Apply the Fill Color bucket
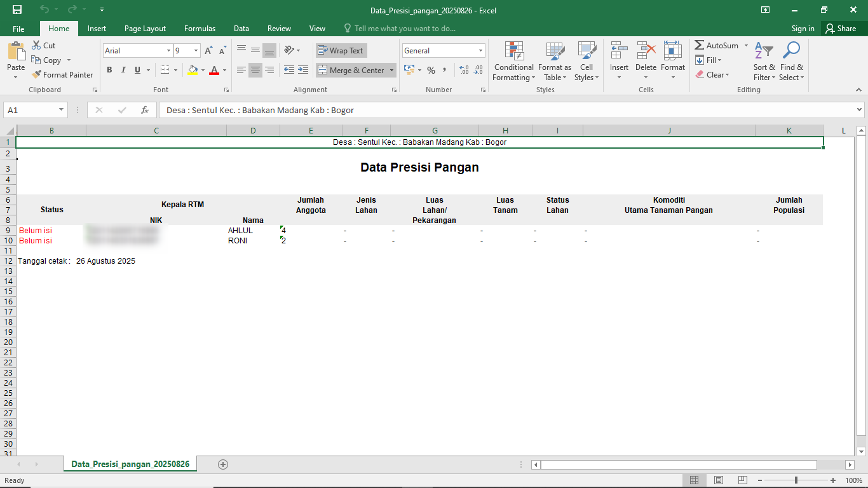Image resolution: width=868 pixels, height=488 pixels. (x=193, y=70)
